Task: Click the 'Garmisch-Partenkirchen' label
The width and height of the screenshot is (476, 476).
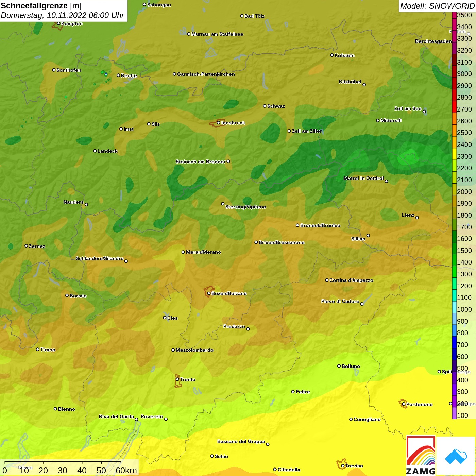Action: point(206,74)
